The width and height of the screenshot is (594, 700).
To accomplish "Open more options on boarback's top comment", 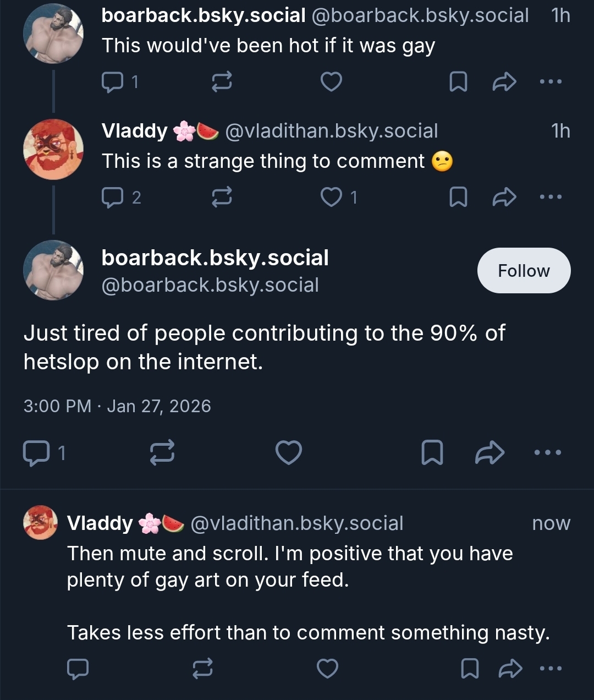I will [551, 82].
